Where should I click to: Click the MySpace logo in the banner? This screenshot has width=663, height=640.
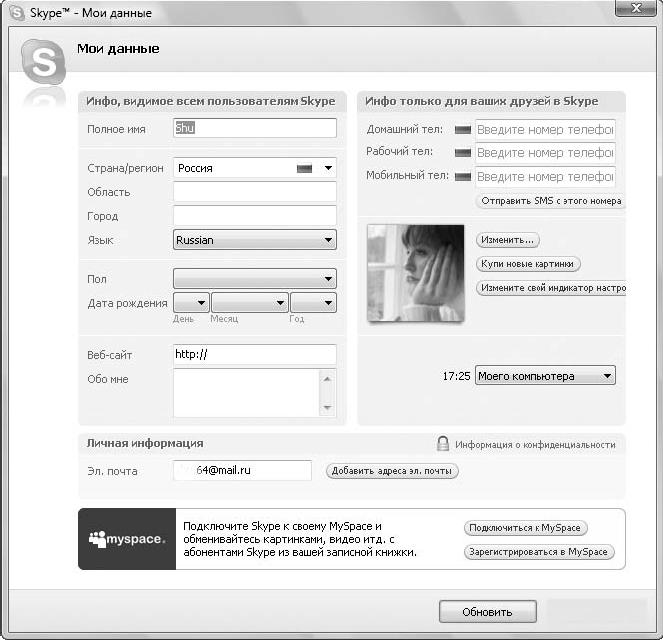pyautogui.click(x=127, y=539)
